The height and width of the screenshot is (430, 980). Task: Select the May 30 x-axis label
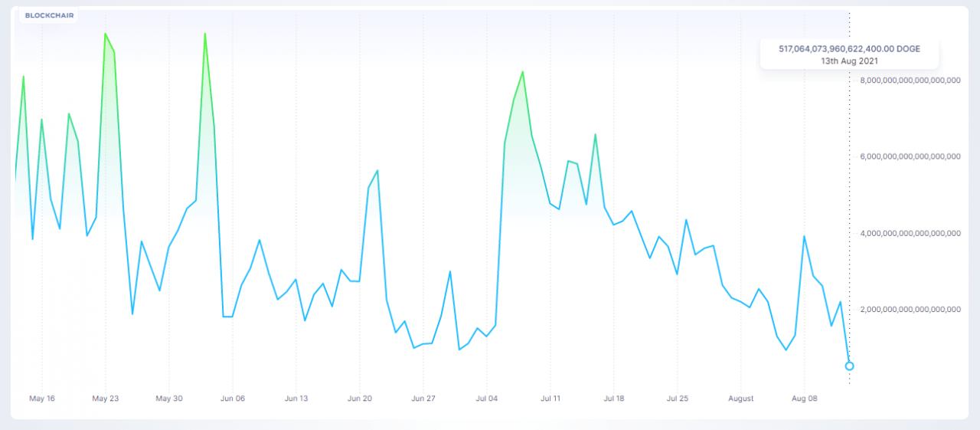(169, 399)
